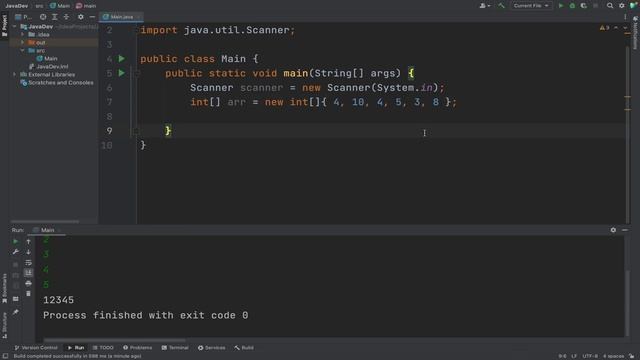Click the UTF-8 encoding in the status bar
This screenshot has width=640, height=360.
[x=590, y=356]
